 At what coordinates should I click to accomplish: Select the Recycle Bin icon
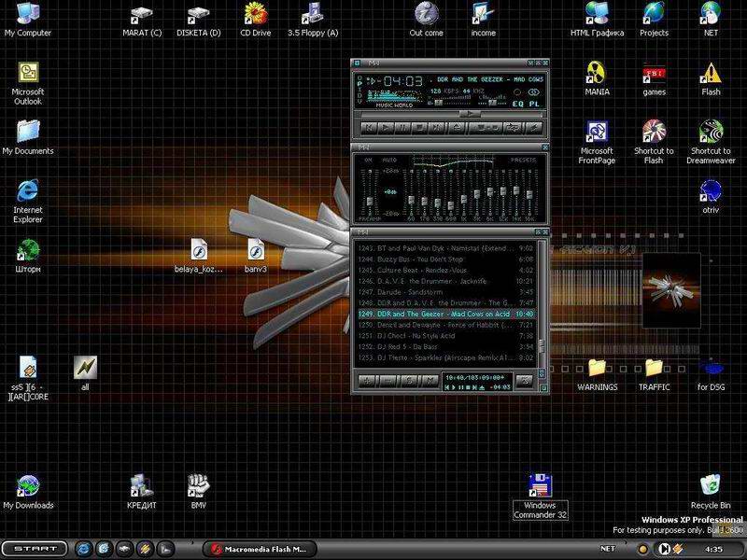pyautogui.click(x=711, y=492)
